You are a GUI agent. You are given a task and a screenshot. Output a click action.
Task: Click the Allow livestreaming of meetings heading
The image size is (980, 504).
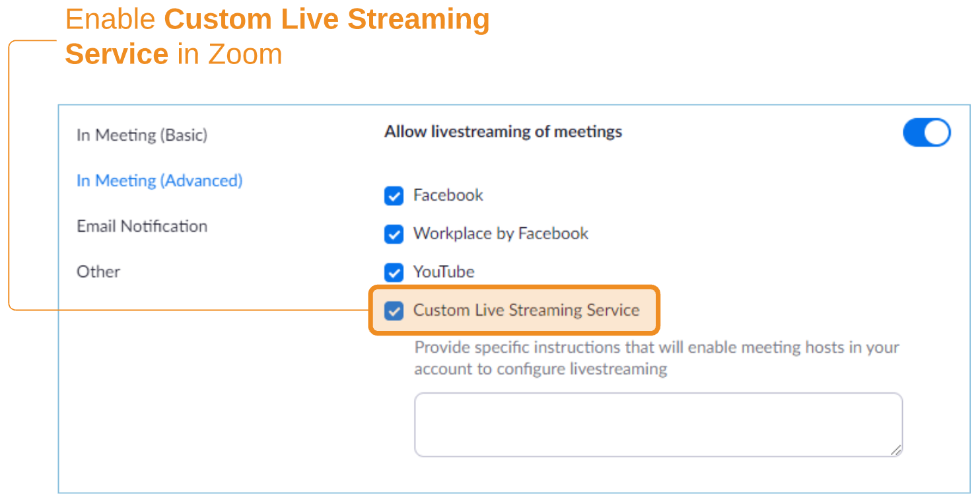point(503,131)
